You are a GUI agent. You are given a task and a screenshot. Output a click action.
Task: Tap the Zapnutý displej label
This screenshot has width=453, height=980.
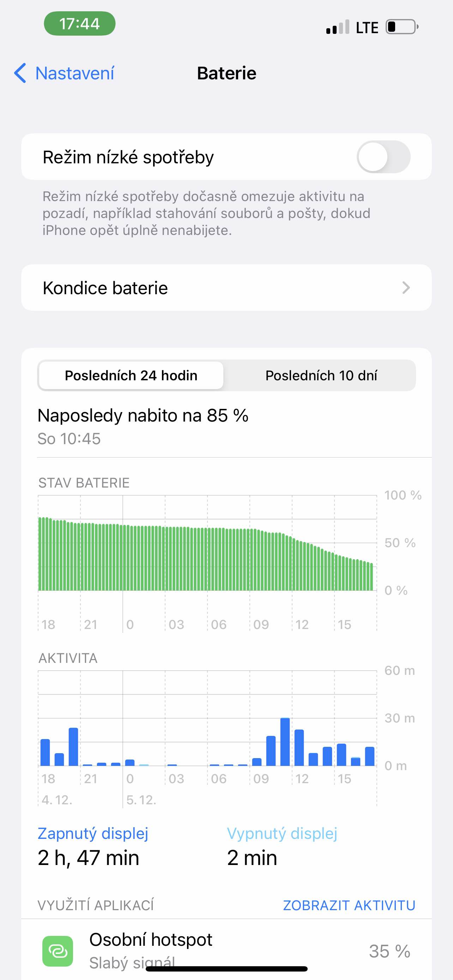[93, 833]
